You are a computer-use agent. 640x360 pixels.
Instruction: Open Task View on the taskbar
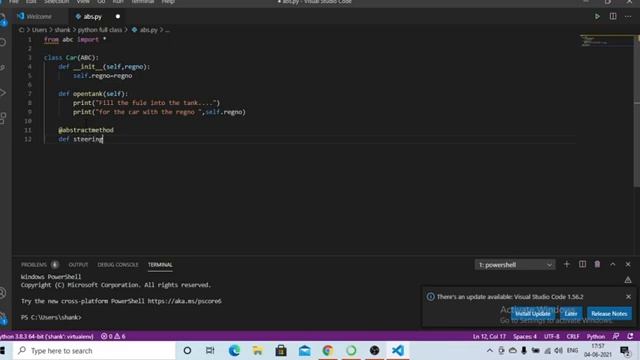click(x=210, y=351)
